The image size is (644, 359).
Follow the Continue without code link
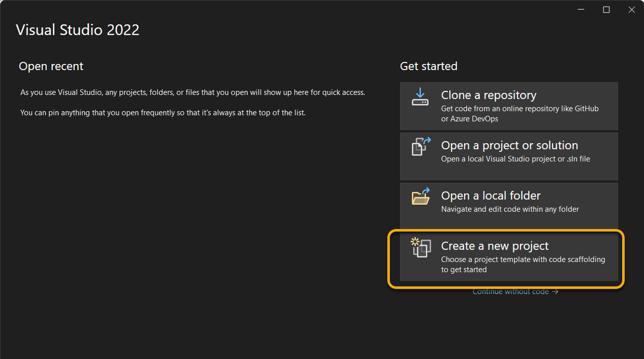pyautogui.click(x=515, y=291)
